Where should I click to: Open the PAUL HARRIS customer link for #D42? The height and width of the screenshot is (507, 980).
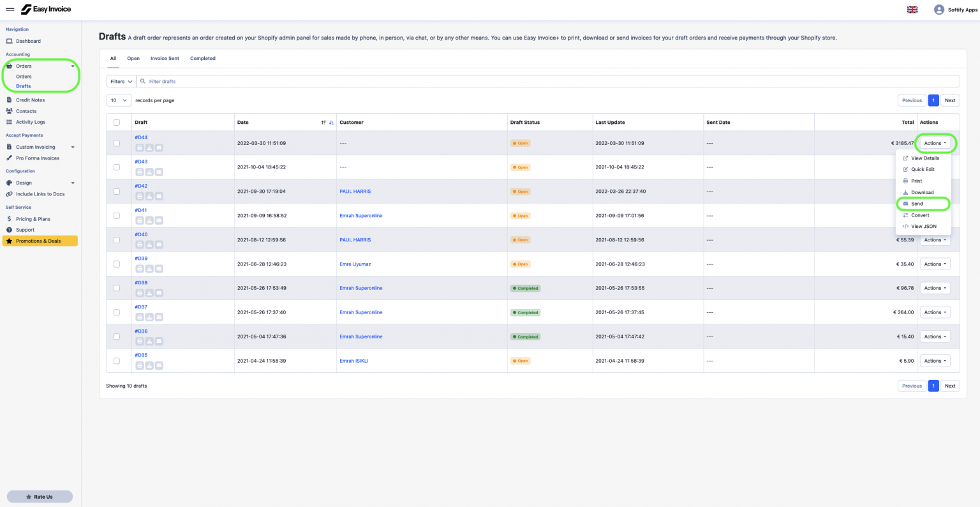tap(355, 192)
